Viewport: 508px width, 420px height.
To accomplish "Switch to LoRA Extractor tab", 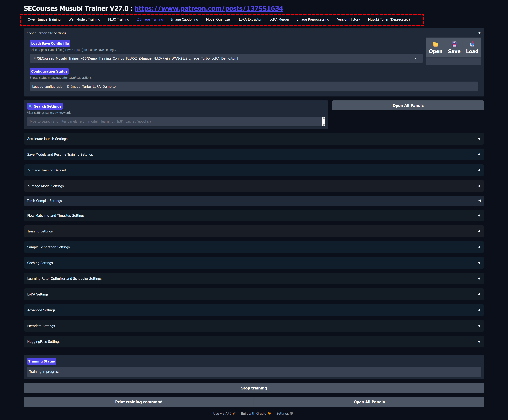I will (x=250, y=19).
